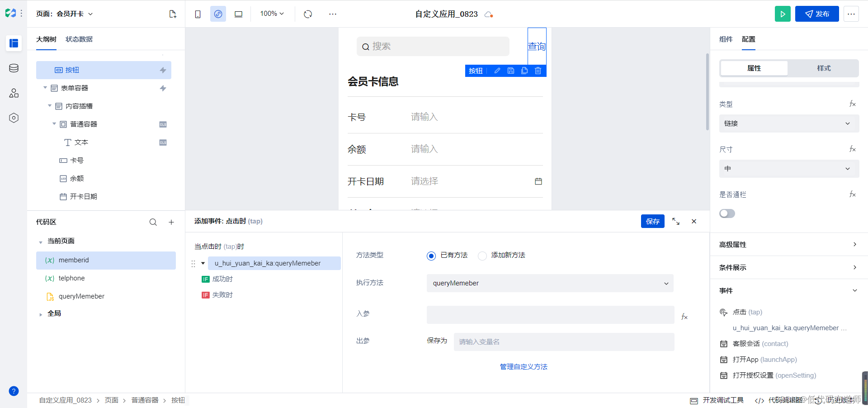Select the 成功时 branch
868x408 pixels.
click(217, 279)
